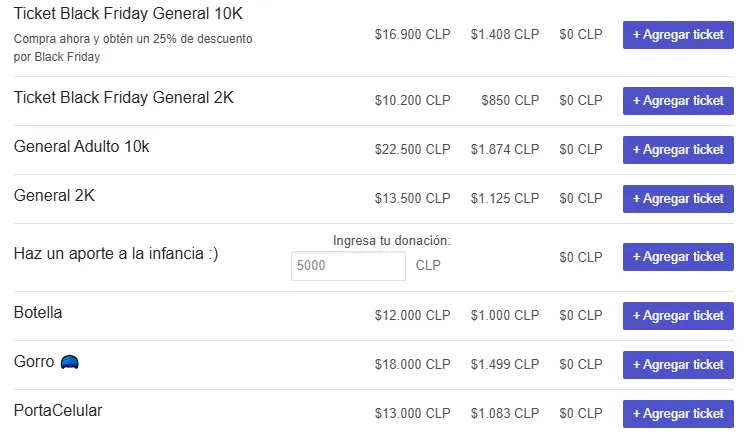The image size is (749, 437).
Task: Add the Gorro item to order
Action: tap(678, 365)
